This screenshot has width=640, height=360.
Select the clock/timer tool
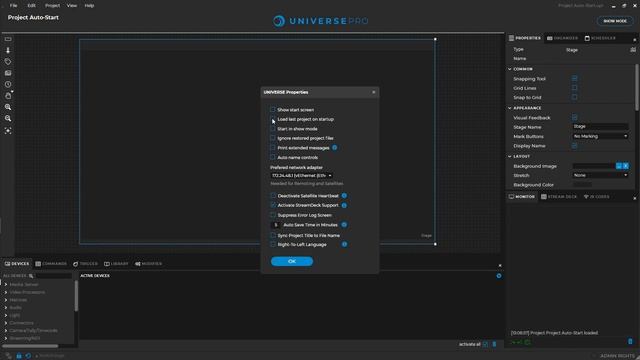8,84
